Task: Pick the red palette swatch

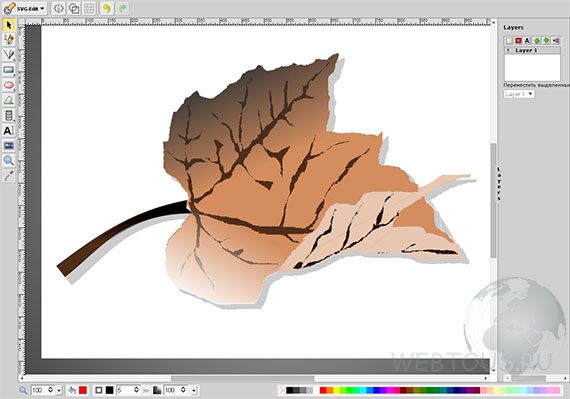Action: coord(322,391)
